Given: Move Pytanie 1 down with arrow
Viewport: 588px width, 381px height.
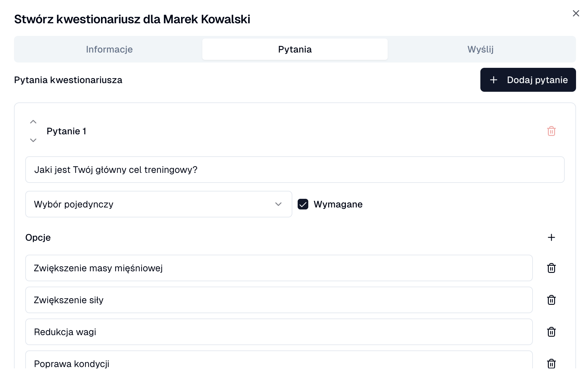Looking at the screenshot, I should tap(33, 140).
